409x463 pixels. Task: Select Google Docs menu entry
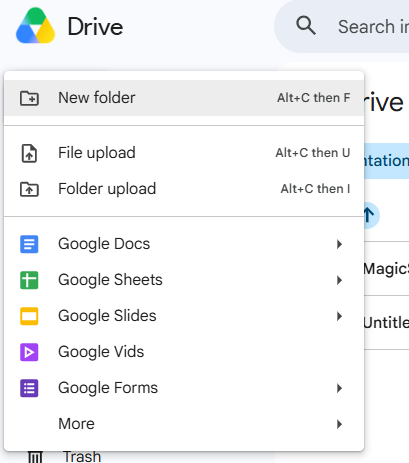click(x=184, y=244)
